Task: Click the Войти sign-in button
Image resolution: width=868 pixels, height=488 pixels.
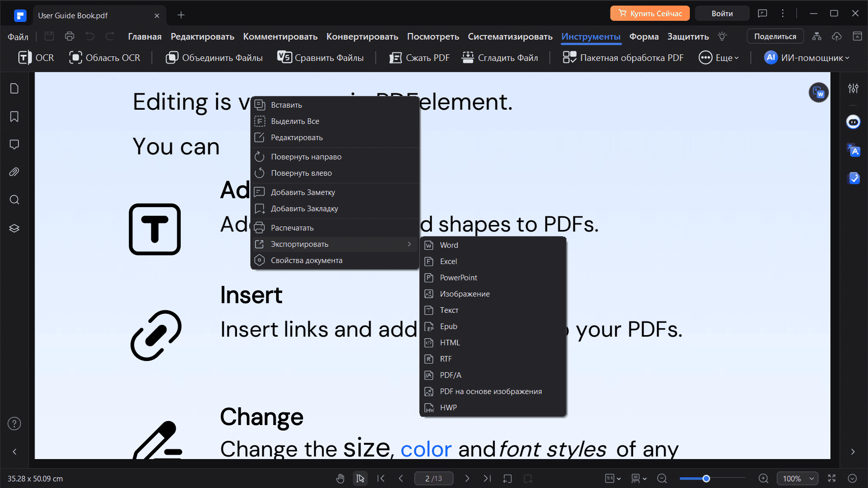Action: coord(722,14)
